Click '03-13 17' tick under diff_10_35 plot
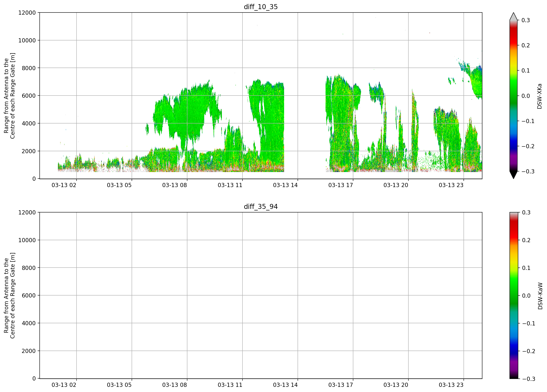 pyautogui.click(x=341, y=185)
